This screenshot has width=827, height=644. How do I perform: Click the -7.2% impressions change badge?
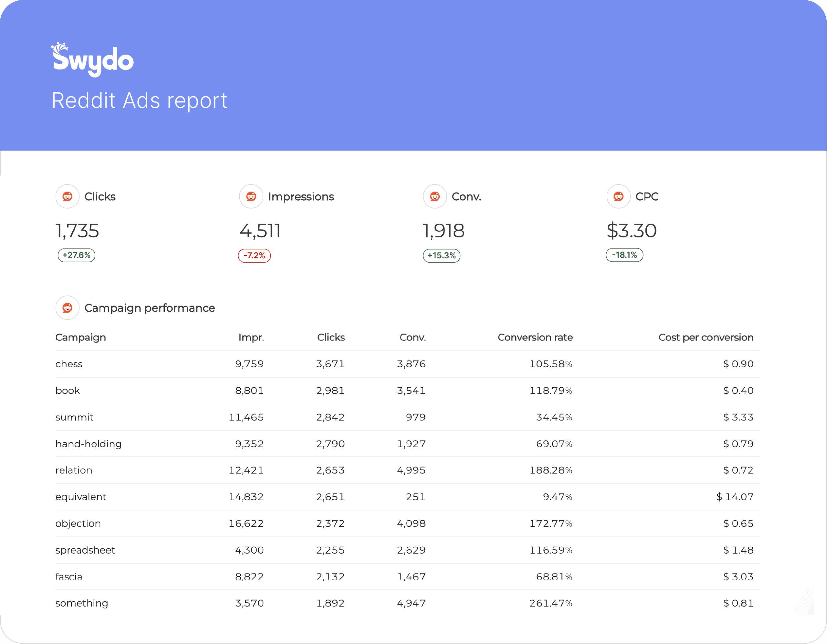254,255
